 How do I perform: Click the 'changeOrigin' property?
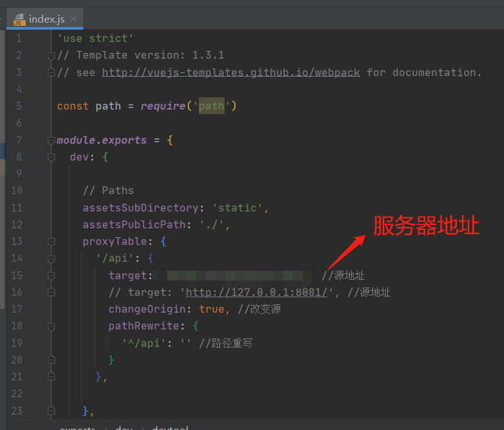(147, 309)
